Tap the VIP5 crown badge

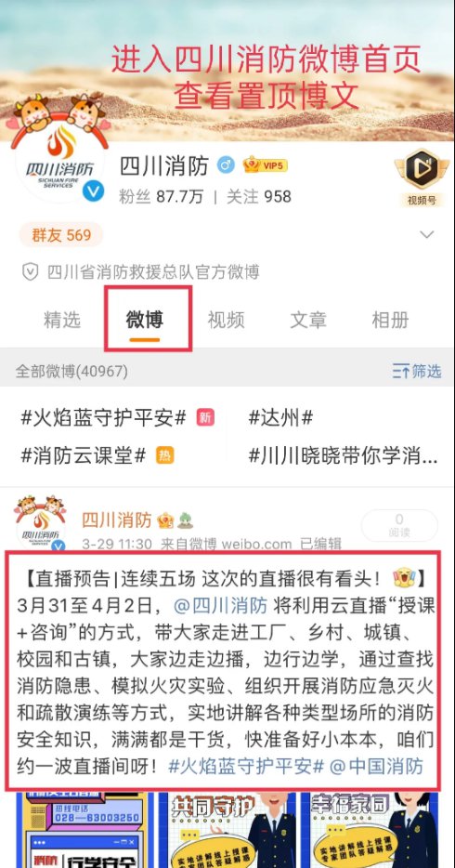[x=266, y=165]
